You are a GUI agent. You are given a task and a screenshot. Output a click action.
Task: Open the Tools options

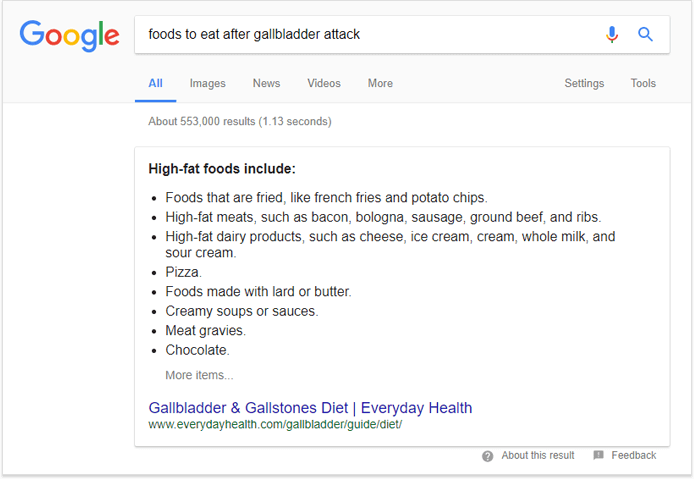643,83
